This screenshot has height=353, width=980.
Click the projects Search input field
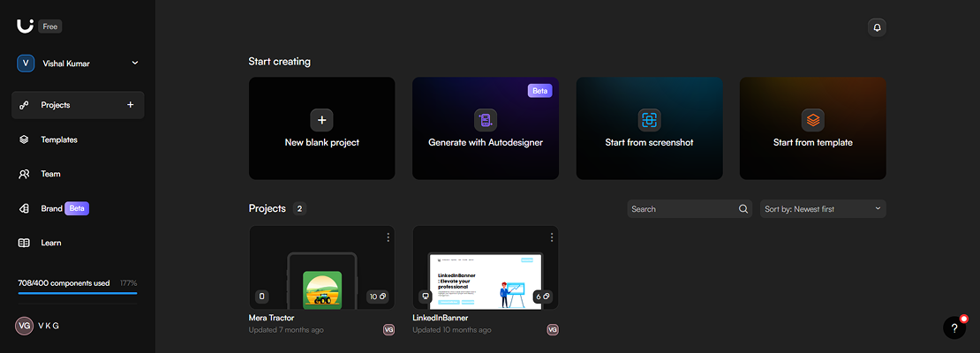point(680,209)
